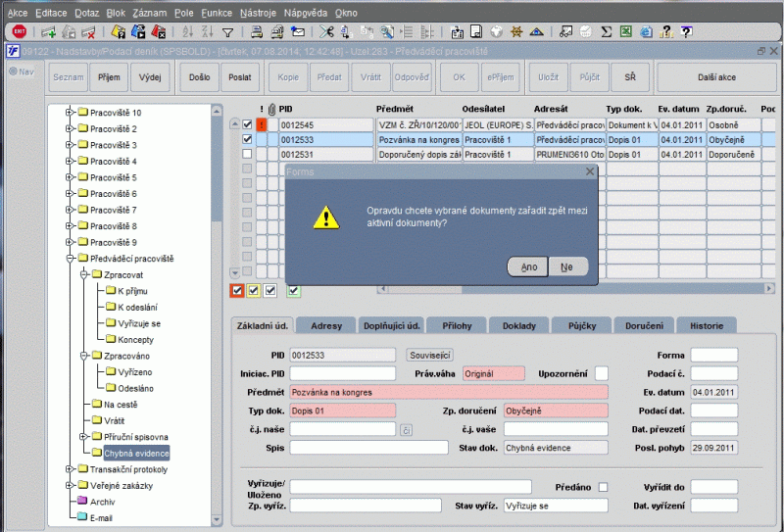Decline the dialog with the Ne button

tap(567, 267)
